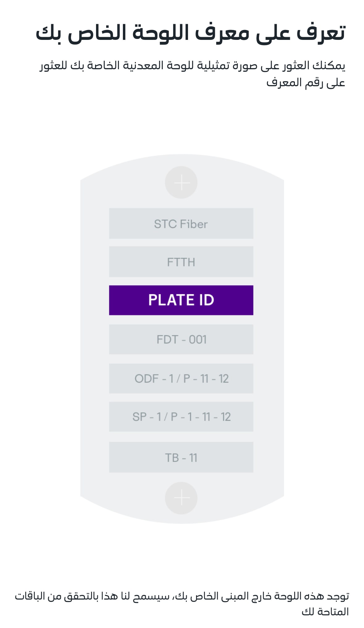Image resolution: width=364 pixels, height=628 pixels.
Task: Click the word Fiber on first row
Action: (194, 224)
